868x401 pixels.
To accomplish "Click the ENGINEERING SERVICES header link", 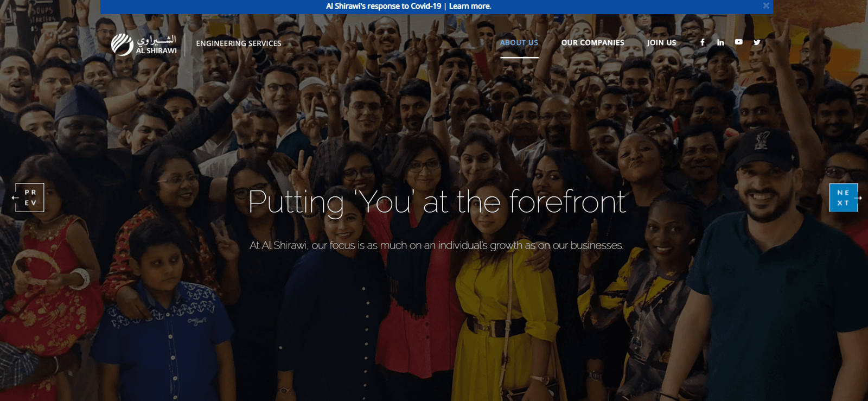I will (239, 43).
